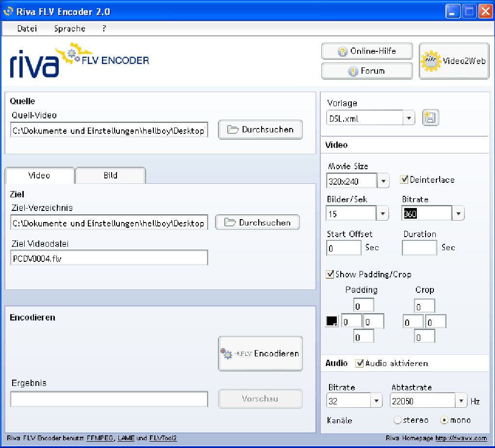
Task: Close the Riva FLV Encoder window
Action: pos(485,12)
